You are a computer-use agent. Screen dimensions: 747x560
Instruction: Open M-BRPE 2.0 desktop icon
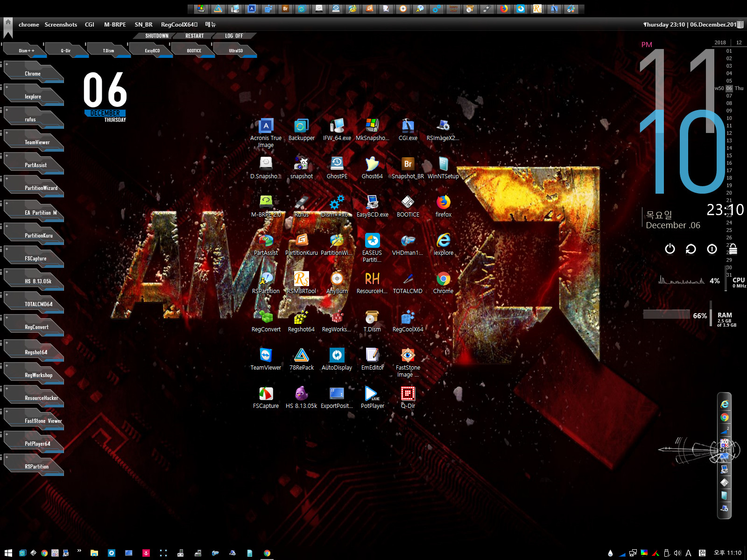point(266,206)
